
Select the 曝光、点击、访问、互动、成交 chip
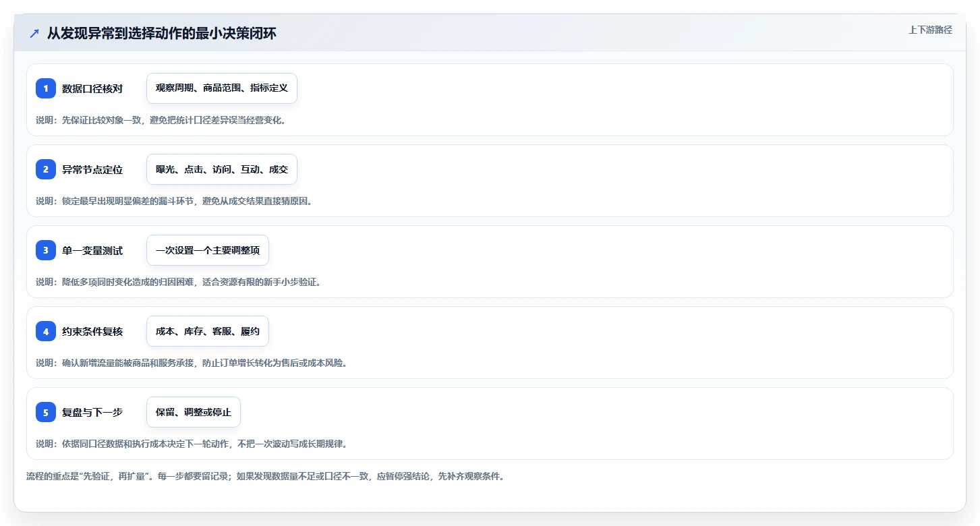pos(222,169)
